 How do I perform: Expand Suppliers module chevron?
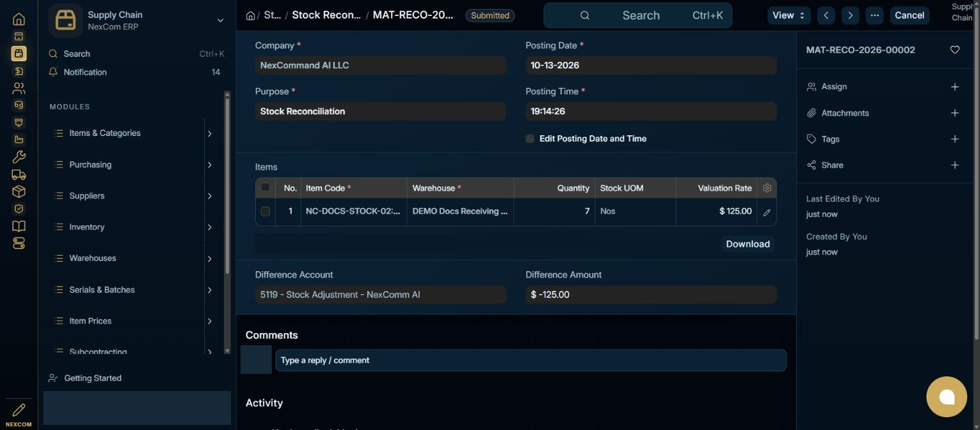click(x=209, y=196)
